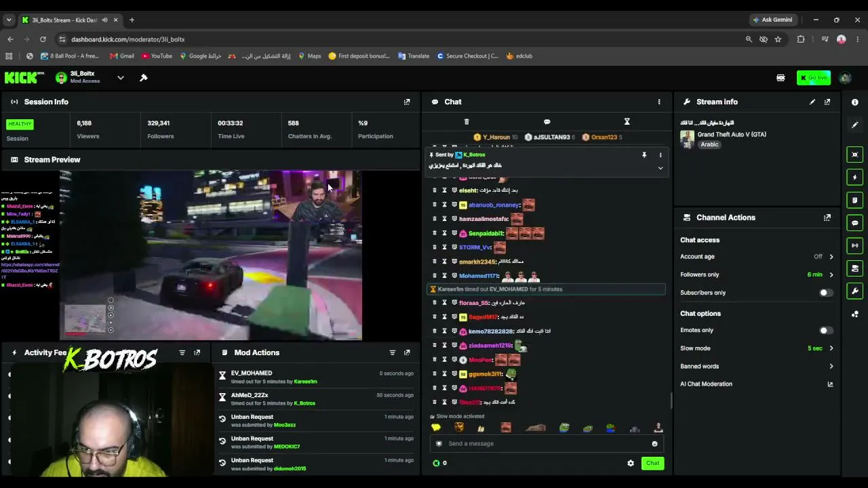Open the Kick logo home link
This screenshot has width=868, height=488.
coord(24,78)
